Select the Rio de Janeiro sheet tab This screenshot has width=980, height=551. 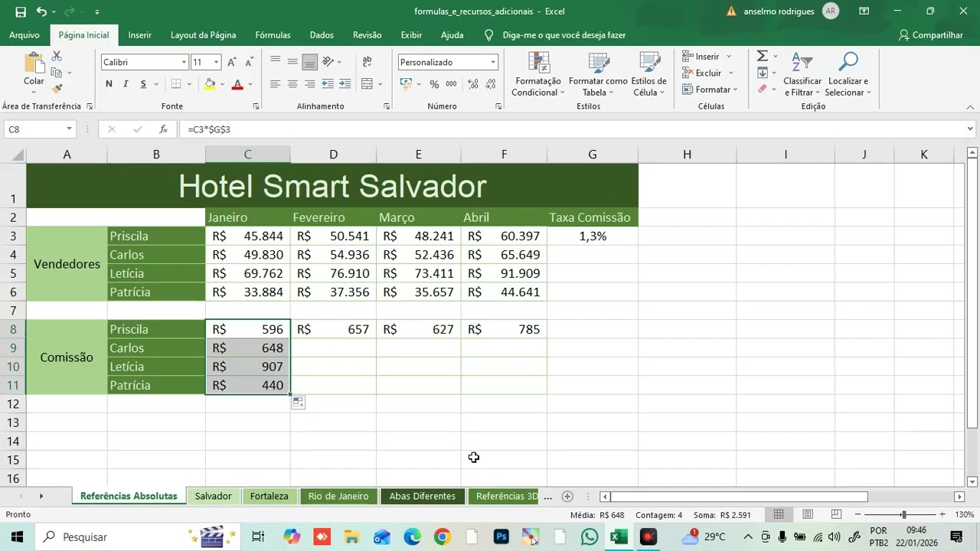pyautogui.click(x=338, y=497)
